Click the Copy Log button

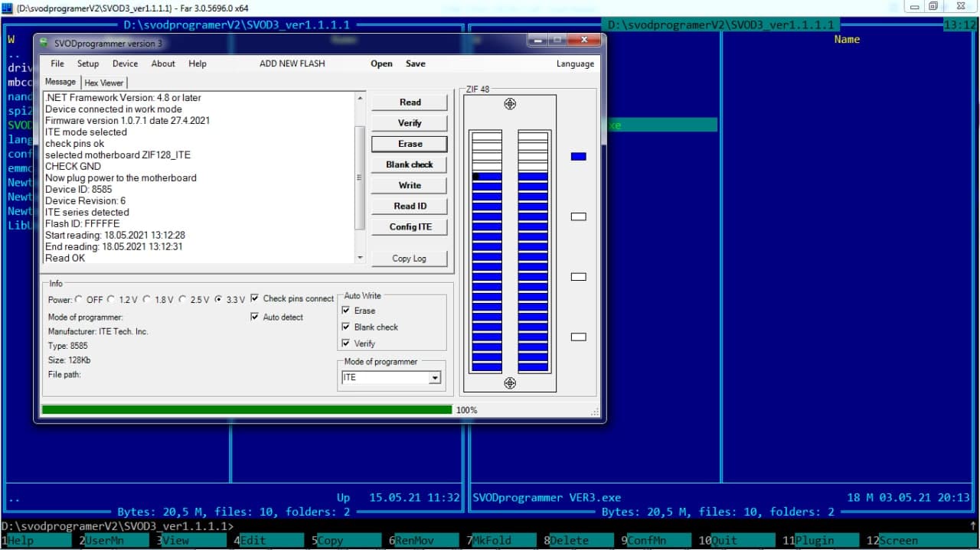(x=409, y=259)
